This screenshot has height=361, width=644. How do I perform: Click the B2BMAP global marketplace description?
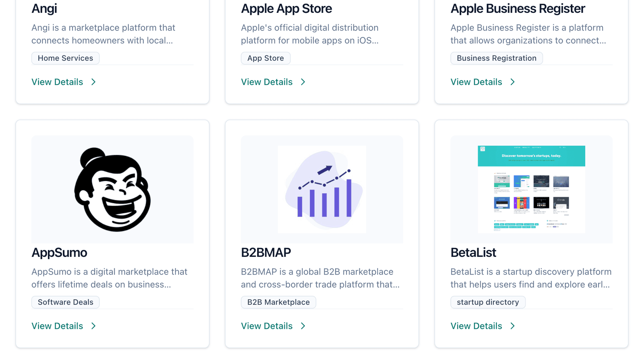[x=320, y=278]
